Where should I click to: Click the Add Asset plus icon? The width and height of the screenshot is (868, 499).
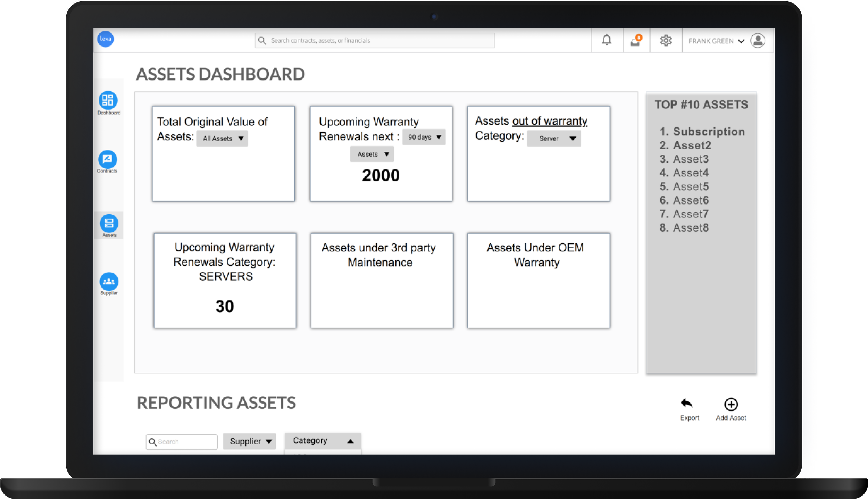731,404
